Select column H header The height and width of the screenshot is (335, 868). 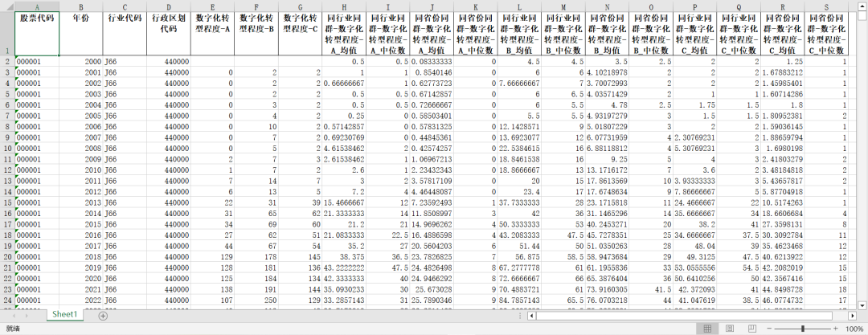tap(344, 7)
